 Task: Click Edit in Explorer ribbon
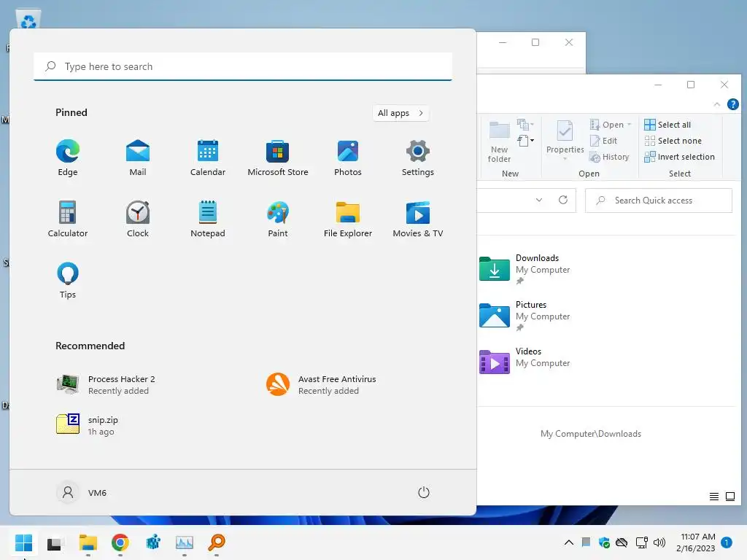click(x=603, y=141)
